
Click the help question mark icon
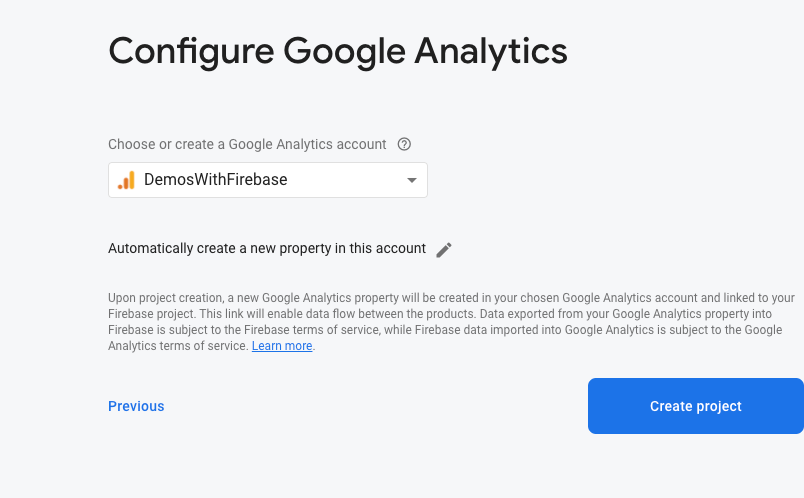(x=404, y=144)
